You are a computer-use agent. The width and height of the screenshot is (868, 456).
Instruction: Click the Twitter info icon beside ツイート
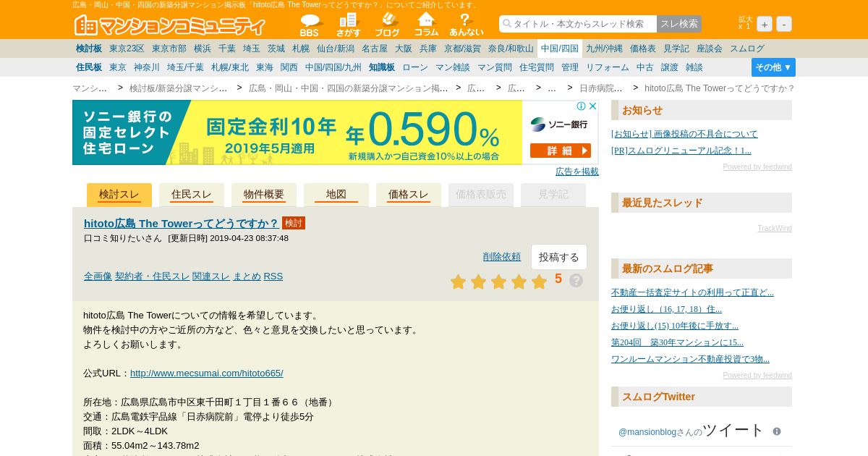coord(777,431)
